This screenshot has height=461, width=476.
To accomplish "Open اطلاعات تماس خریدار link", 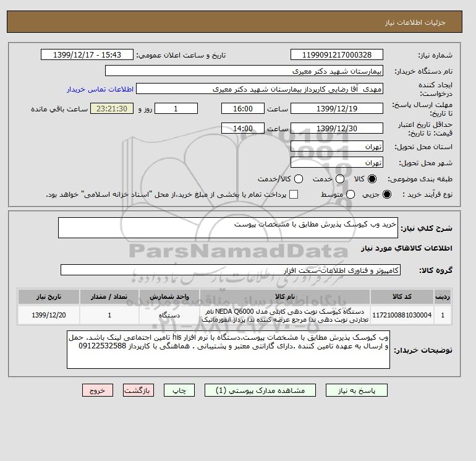I will coord(100,89).
